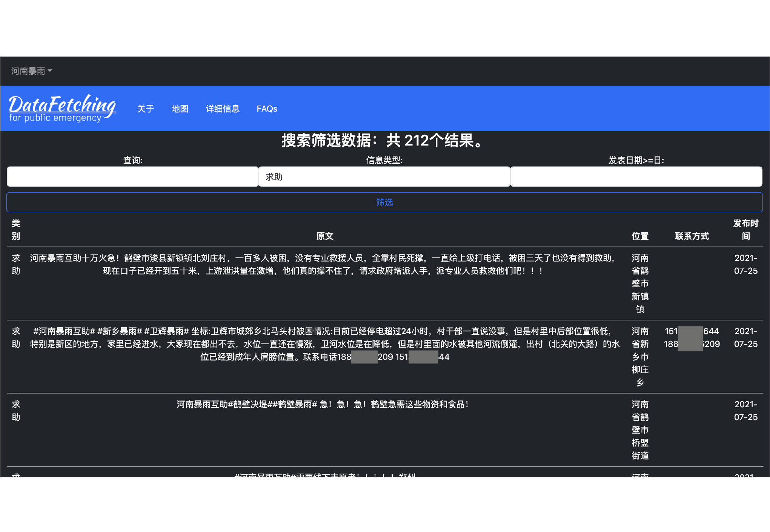Click the 河南省鹤壁市桥盟街道 location cell

640,430
